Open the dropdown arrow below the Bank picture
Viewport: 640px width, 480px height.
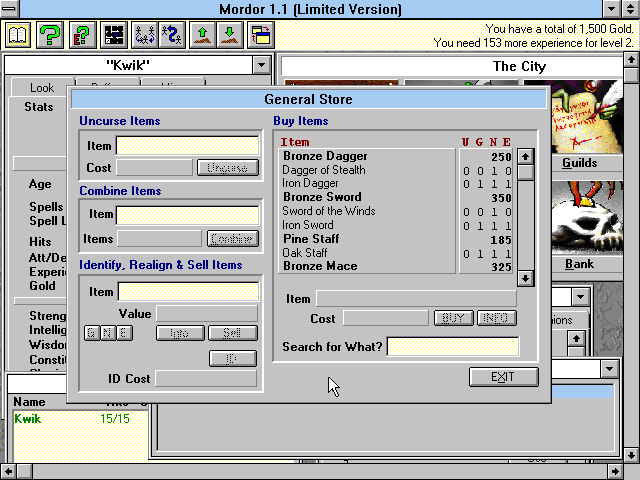click(580, 297)
